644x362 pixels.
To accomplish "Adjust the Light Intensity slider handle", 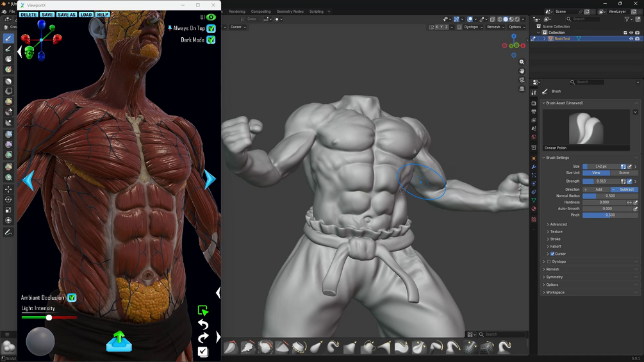I will click(x=49, y=317).
